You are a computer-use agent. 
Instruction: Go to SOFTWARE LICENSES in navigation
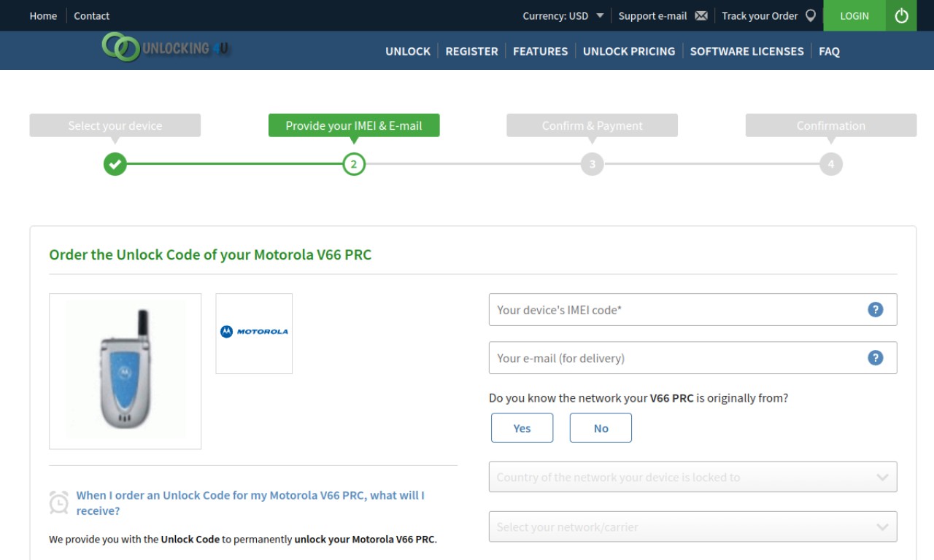pyautogui.click(x=746, y=51)
